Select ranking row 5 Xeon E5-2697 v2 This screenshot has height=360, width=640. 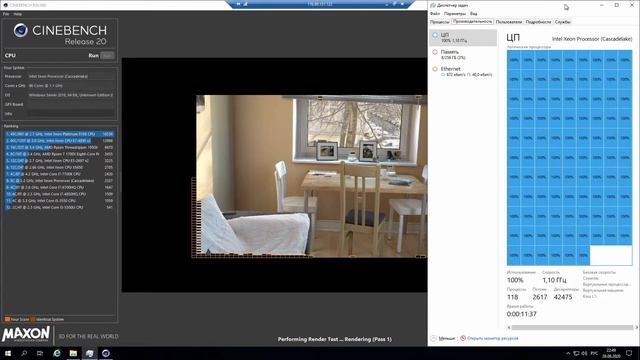tap(59, 161)
